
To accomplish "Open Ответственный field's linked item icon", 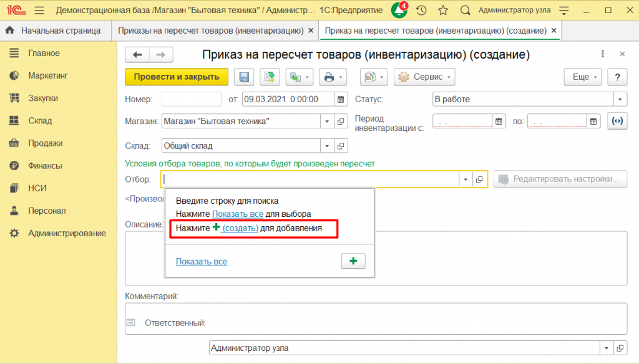I will [620, 348].
